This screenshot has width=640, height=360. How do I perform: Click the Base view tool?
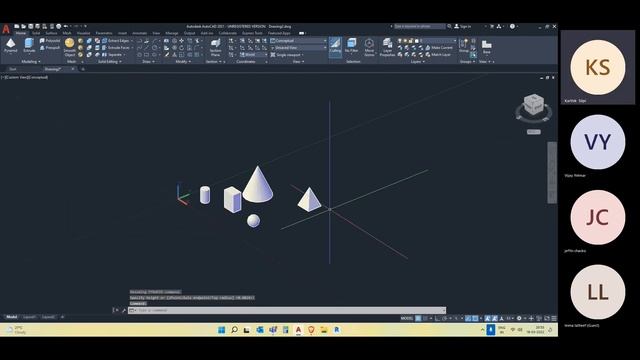click(x=486, y=47)
